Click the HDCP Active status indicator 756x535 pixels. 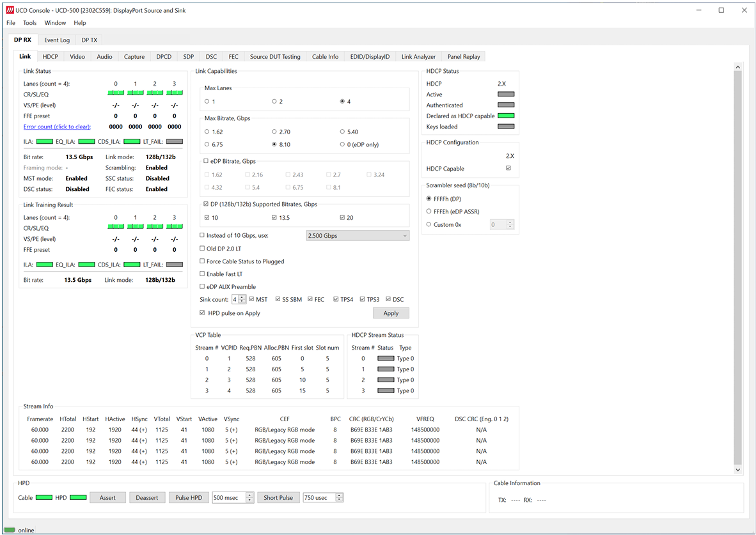pos(506,95)
